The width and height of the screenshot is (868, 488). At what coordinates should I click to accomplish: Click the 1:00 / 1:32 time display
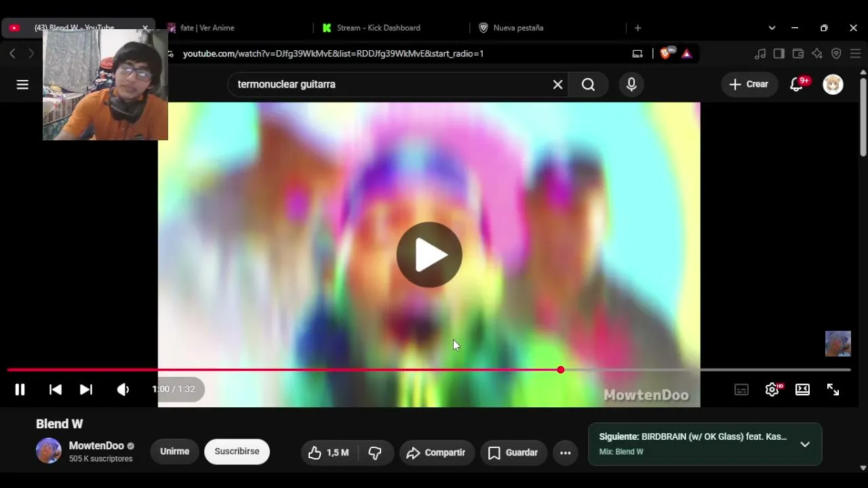pos(174,390)
